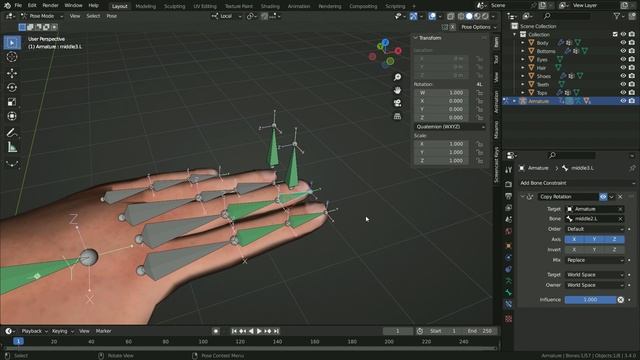Open the Pose Mode dropdown

coord(42,16)
